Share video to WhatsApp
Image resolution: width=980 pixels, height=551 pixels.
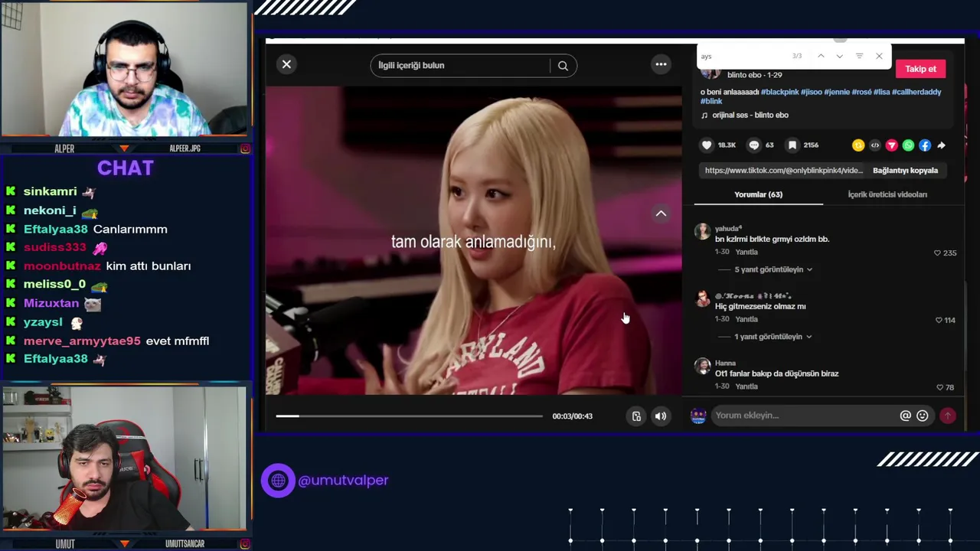[908, 145]
